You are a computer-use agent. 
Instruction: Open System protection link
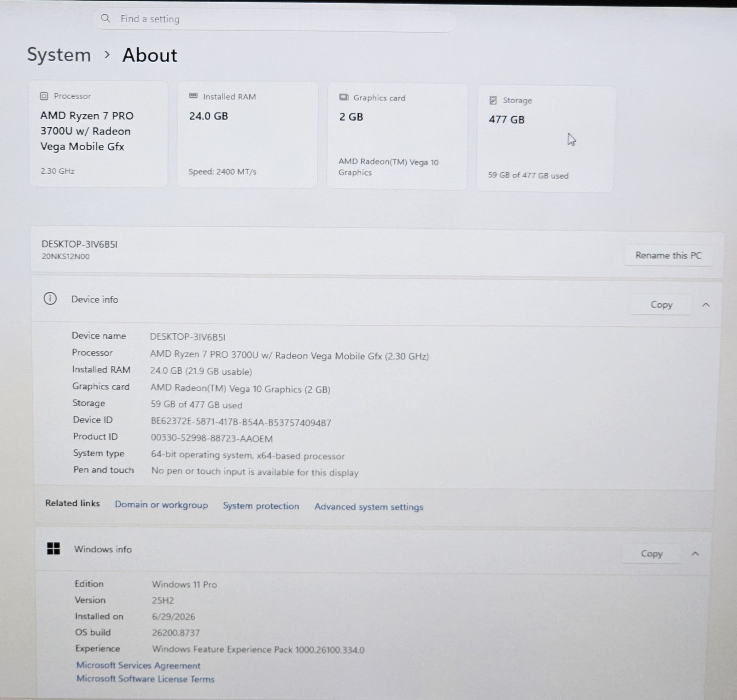(261, 506)
